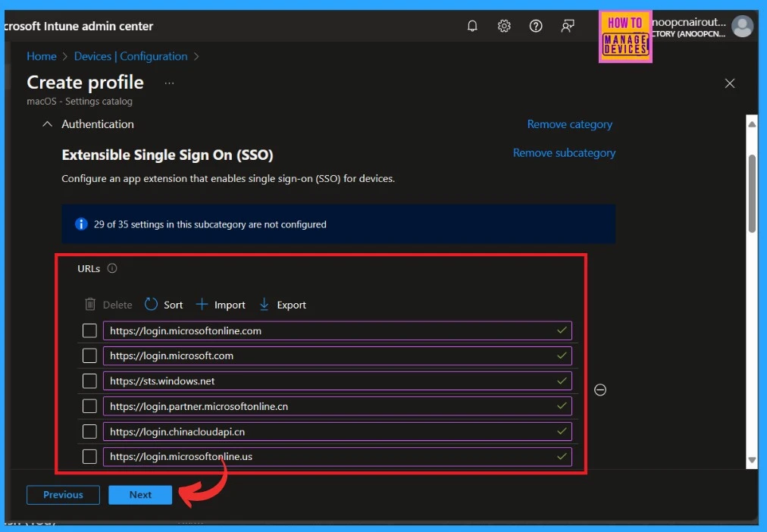Click the Remove category link
Viewport: 767px width, 532px height.
569,124
